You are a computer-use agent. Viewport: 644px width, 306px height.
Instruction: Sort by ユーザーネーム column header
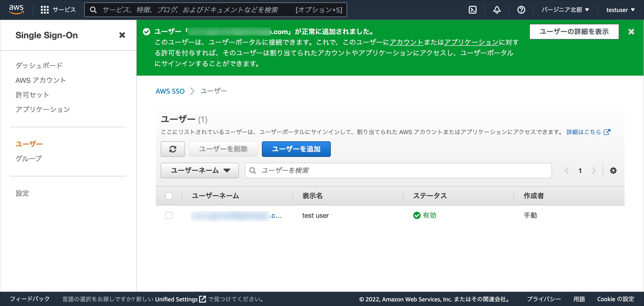[215, 196]
